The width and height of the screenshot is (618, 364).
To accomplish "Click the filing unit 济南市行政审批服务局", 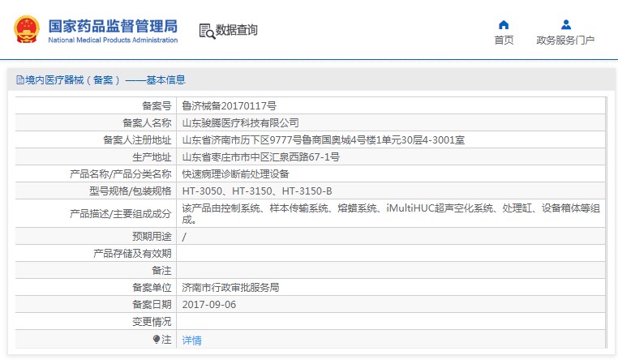I will point(230,288).
